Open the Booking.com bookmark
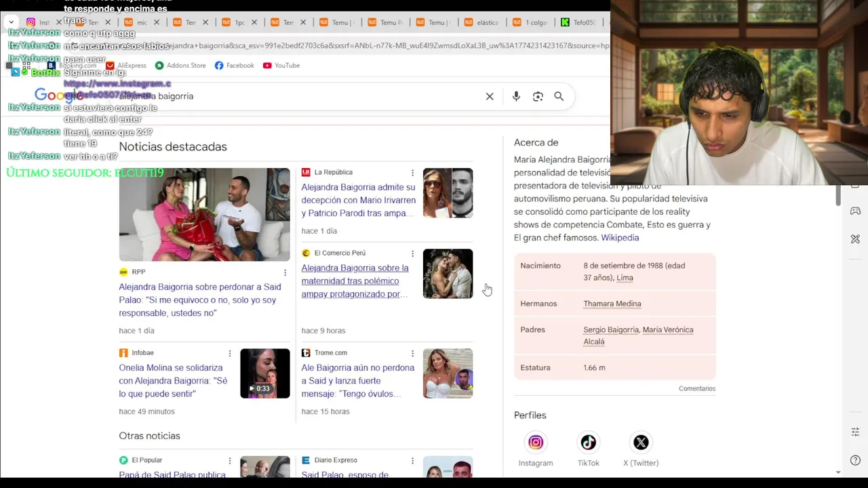Image resolution: width=868 pixels, height=488 pixels. [72, 65]
